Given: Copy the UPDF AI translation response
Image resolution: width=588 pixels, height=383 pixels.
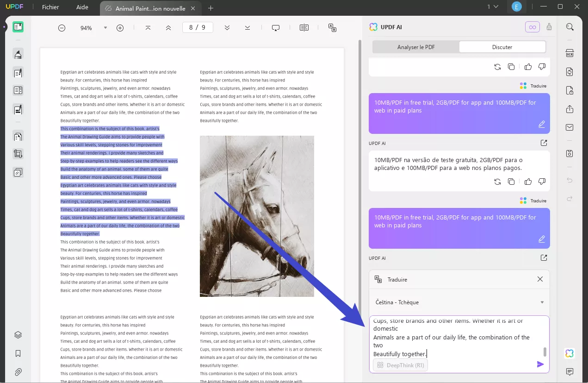Looking at the screenshot, I should pyautogui.click(x=511, y=181).
